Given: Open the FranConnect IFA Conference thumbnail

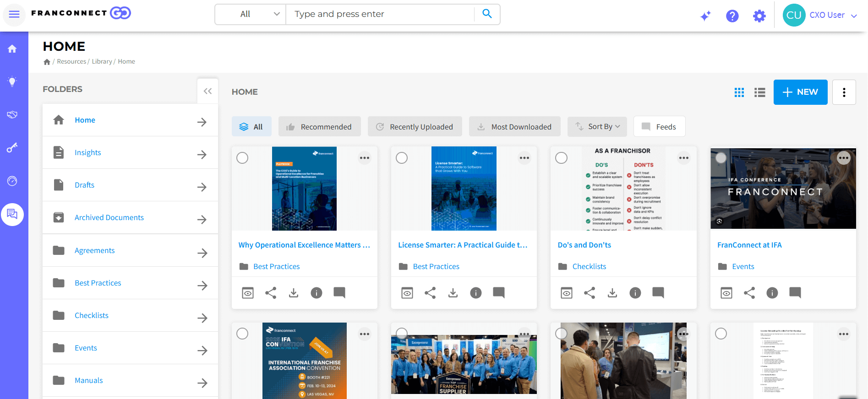Looking at the screenshot, I should [x=783, y=189].
